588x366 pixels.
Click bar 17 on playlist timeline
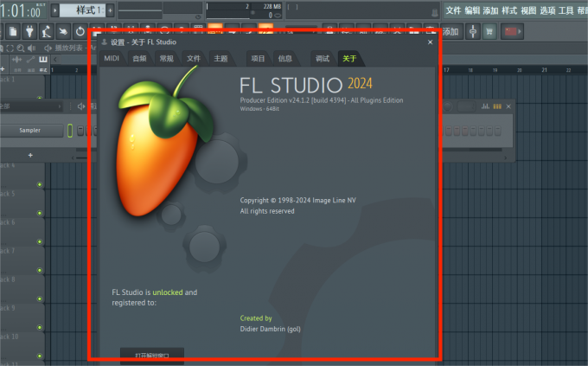click(x=446, y=70)
